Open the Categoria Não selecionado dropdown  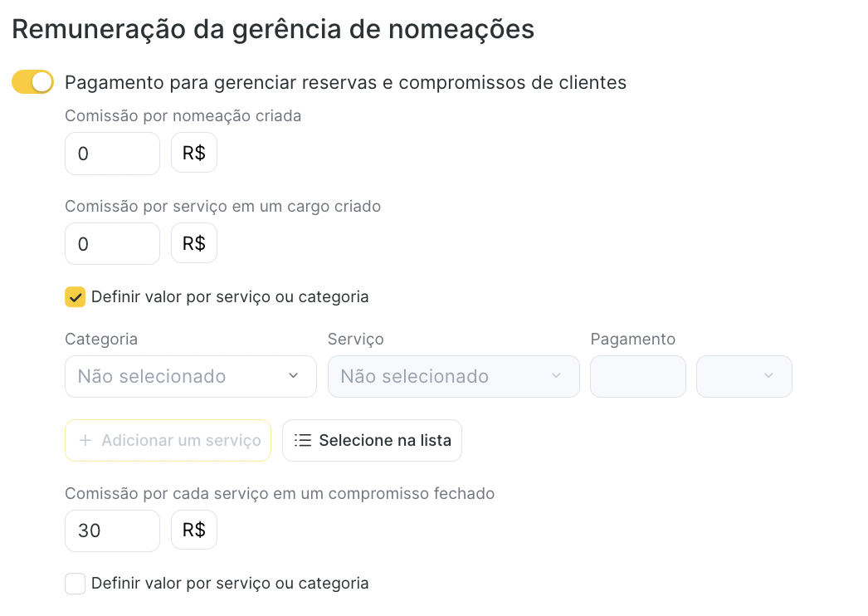(190, 376)
